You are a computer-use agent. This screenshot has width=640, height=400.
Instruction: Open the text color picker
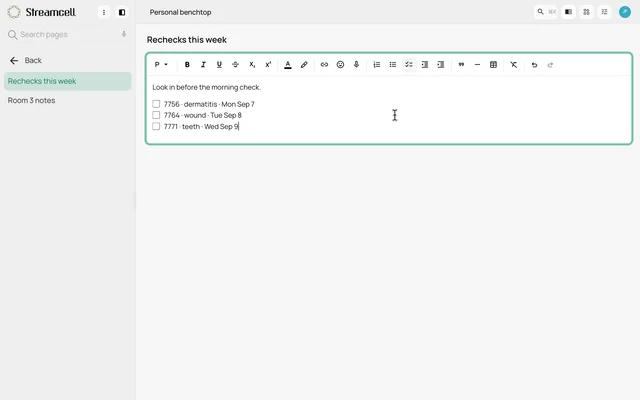[x=288, y=64]
